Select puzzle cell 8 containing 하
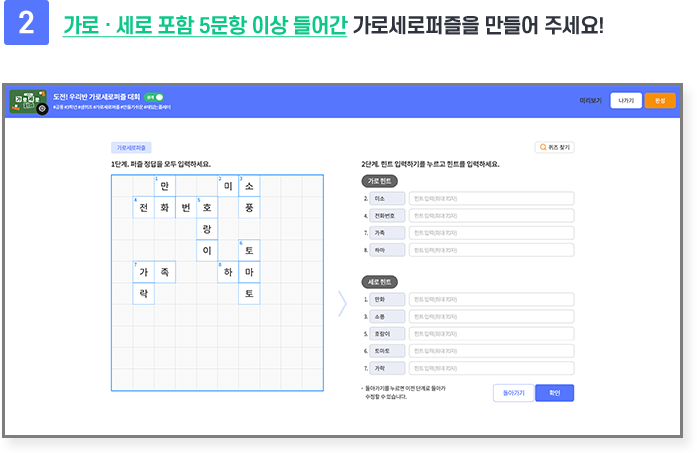 coord(228,272)
